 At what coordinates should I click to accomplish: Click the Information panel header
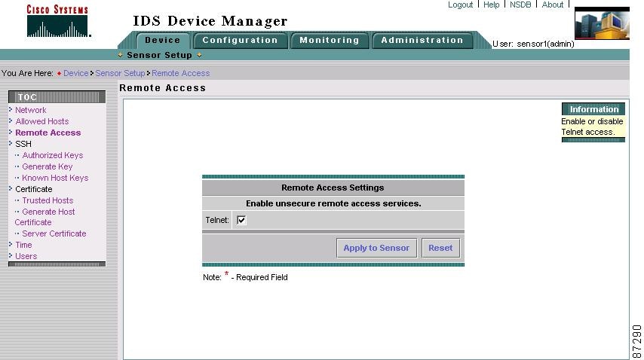tap(593, 109)
